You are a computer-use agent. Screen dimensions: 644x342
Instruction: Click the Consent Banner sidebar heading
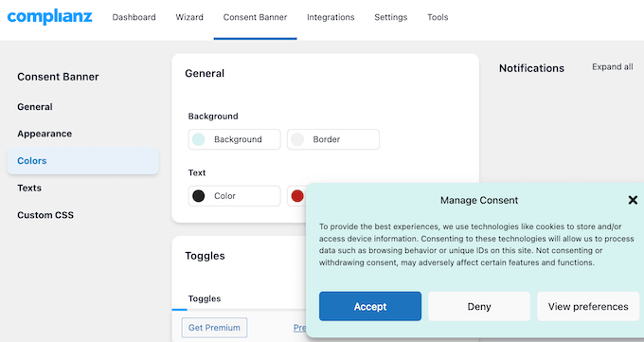(58, 77)
